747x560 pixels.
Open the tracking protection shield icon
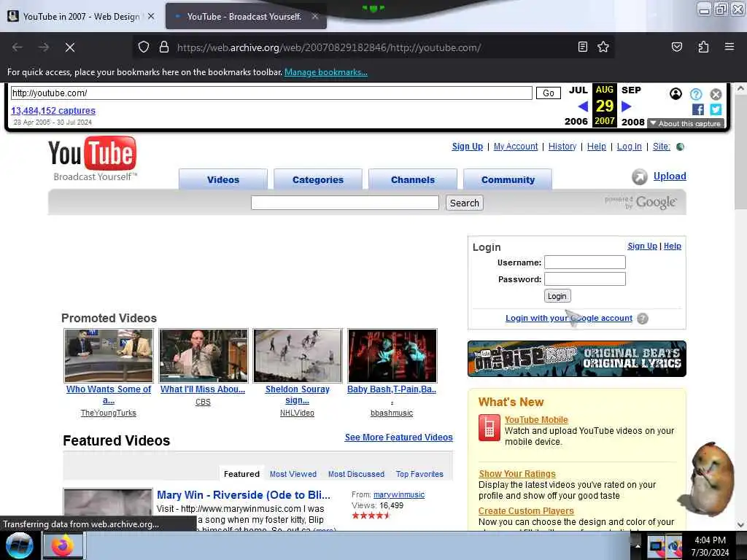(144, 47)
